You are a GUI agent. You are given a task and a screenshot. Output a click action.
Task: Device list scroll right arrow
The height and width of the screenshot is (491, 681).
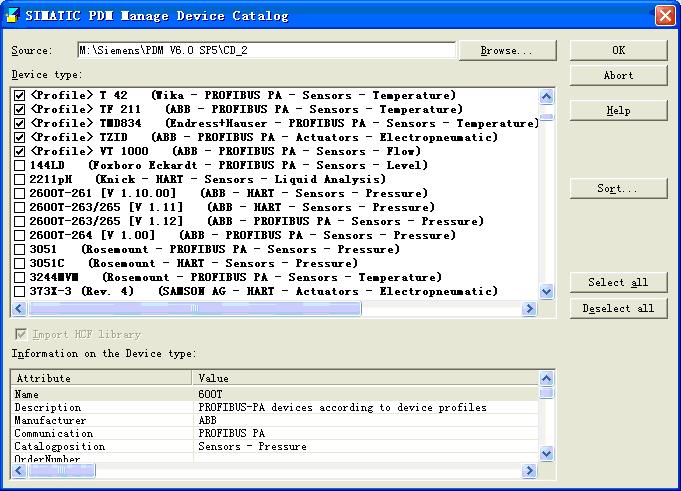[x=529, y=308]
